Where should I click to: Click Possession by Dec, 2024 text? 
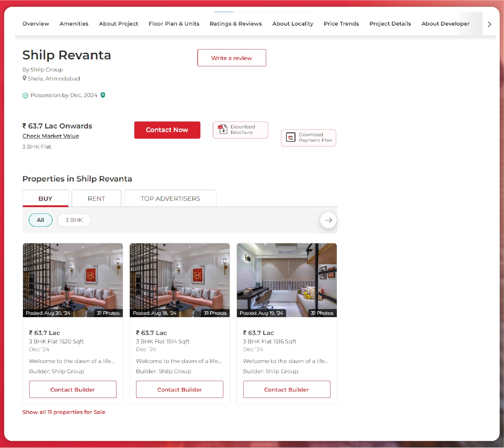64,95
